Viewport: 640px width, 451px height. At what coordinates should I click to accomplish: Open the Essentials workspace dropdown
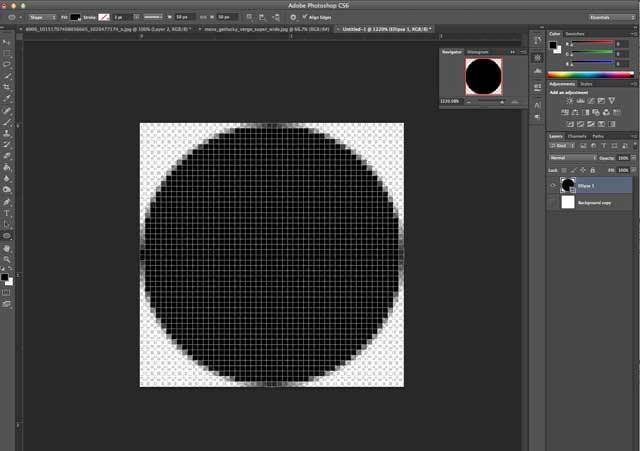(x=611, y=18)
